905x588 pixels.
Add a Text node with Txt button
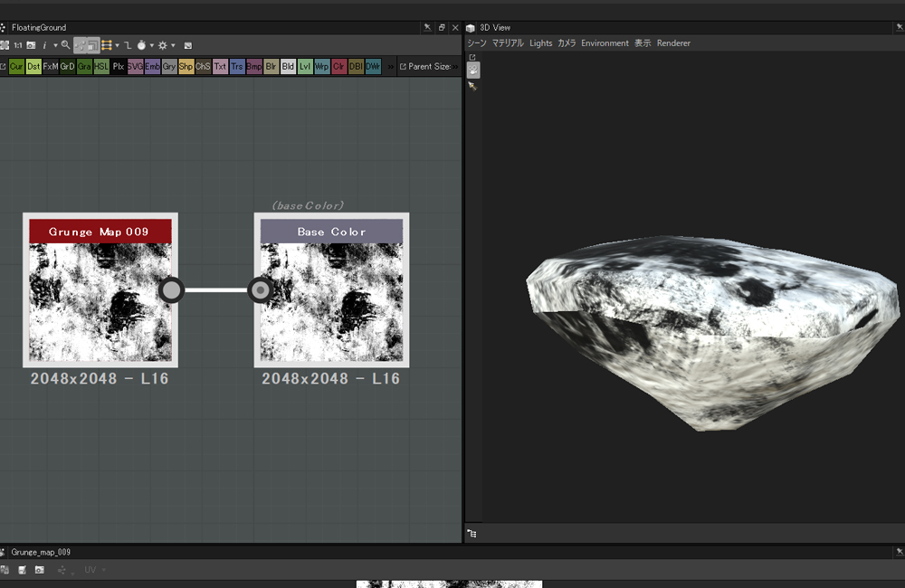coord(220,66)
